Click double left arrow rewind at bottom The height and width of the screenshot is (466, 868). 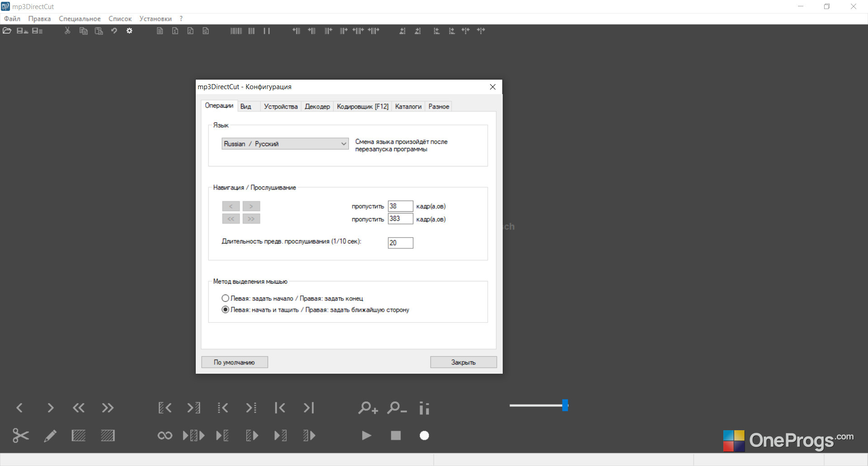coord(79,408)
